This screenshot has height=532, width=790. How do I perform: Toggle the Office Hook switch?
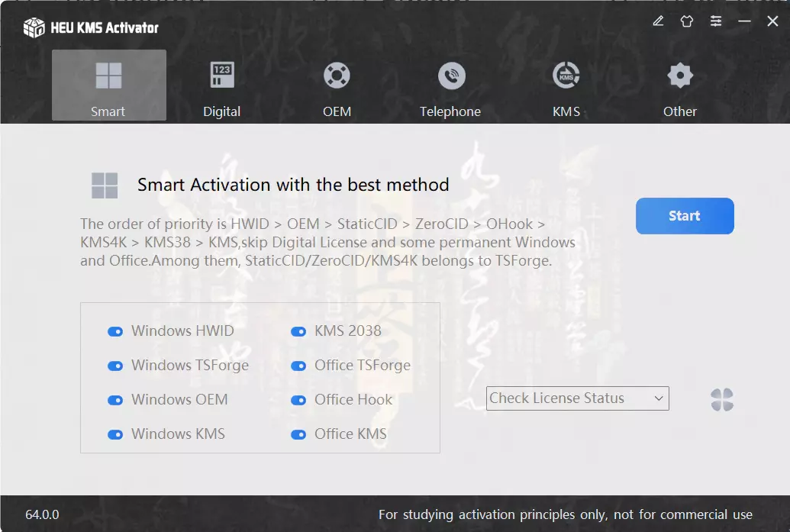pyautogui.click(x=298, y=400)
